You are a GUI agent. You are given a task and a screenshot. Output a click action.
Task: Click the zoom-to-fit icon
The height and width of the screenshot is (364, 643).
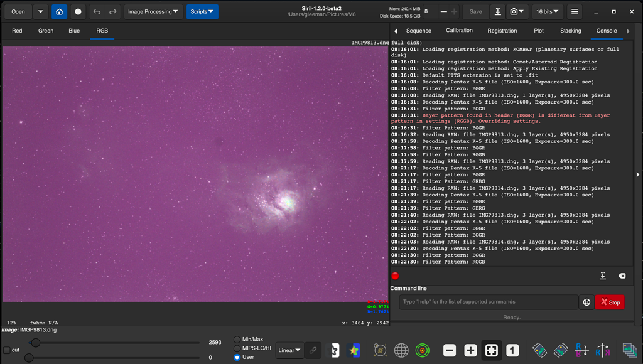tap(492, 350)
